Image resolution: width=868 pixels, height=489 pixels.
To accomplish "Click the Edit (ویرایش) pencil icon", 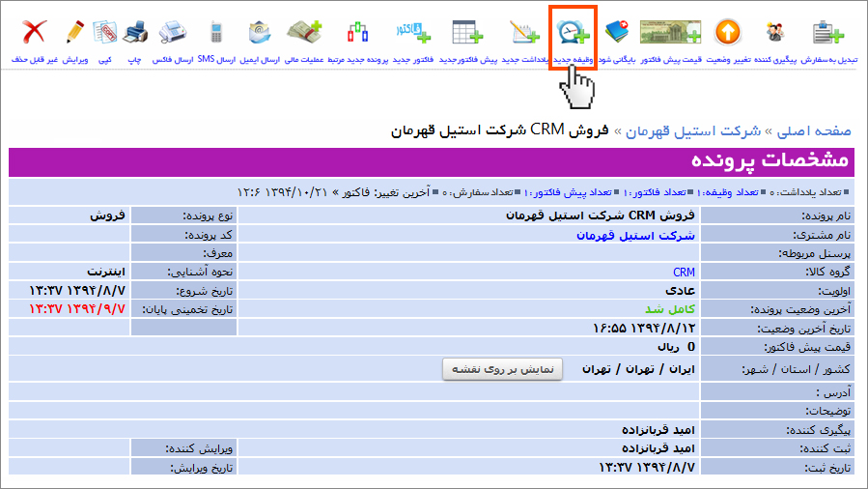I will pos(74,32).
